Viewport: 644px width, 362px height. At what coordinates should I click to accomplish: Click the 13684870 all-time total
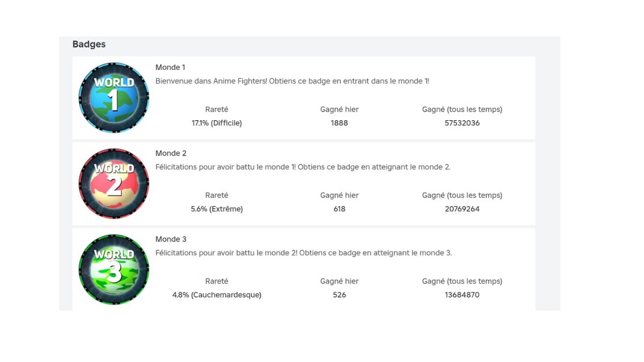tap(462, 294)
